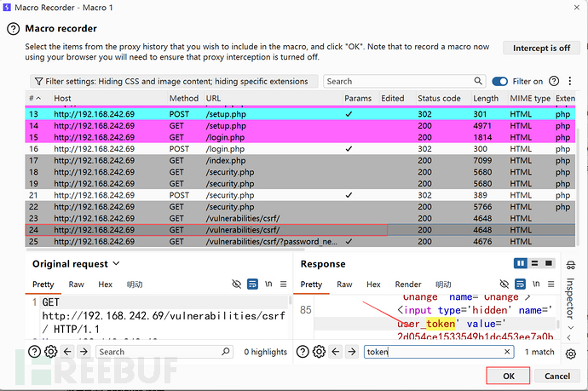This screenshot has height=391, width=588.
Task: Select the request Hex tab
Action: coord(106,284)
